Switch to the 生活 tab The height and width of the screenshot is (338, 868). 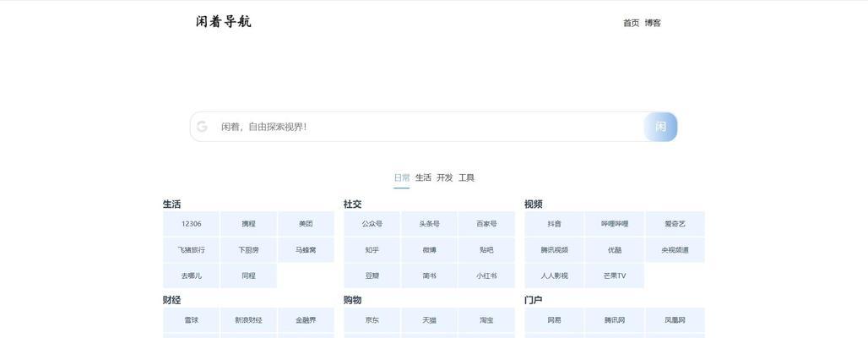coord(424,177)
